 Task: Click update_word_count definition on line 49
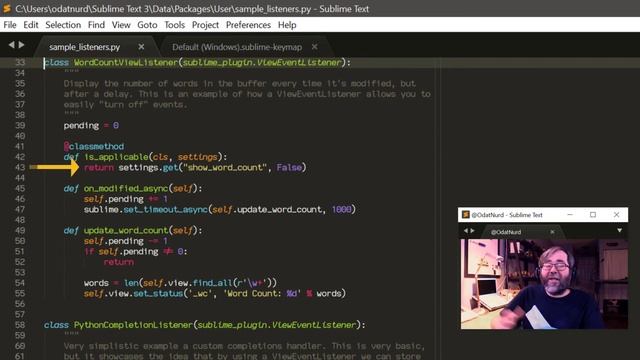click(x=126, y=230)
